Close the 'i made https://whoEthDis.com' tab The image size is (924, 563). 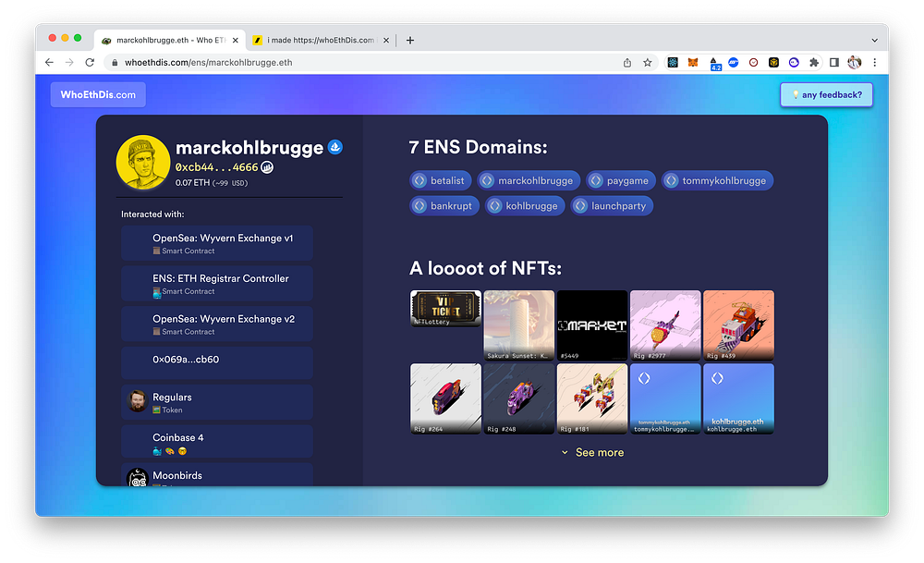386,41
